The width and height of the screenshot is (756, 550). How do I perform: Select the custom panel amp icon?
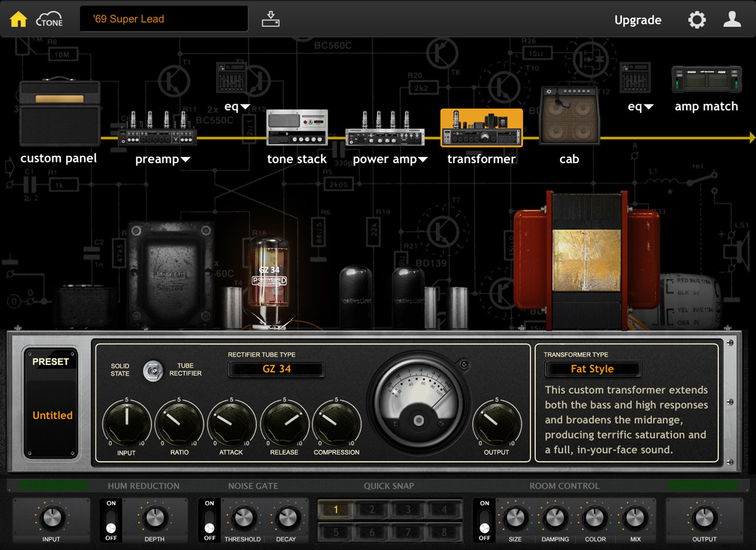pyautogui.click(x=59, y=113)
